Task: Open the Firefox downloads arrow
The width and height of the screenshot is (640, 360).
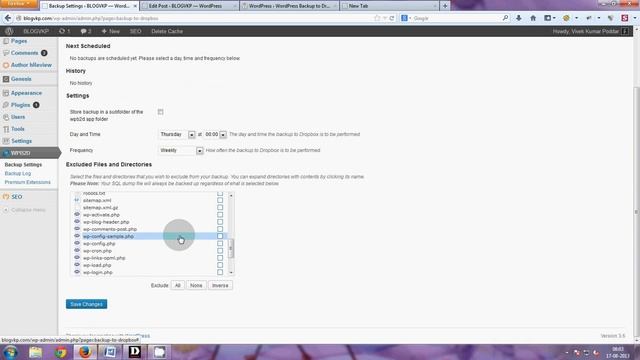Action: coord(519,18)
